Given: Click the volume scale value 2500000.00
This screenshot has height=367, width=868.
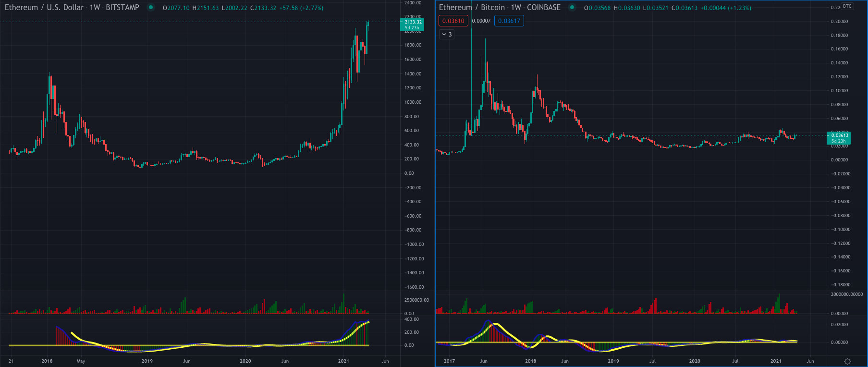Looking at the screenshot, I should tap(416, 300).
